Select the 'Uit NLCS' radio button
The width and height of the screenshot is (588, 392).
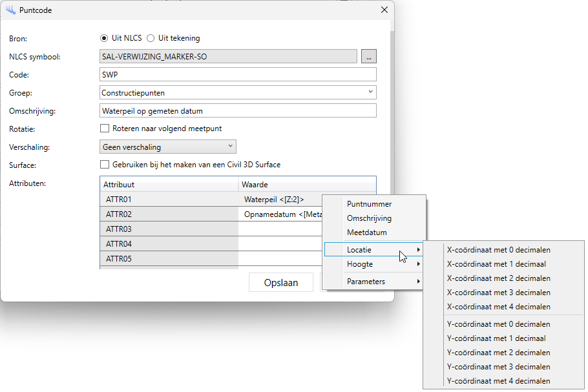click(x=104, y=38)
